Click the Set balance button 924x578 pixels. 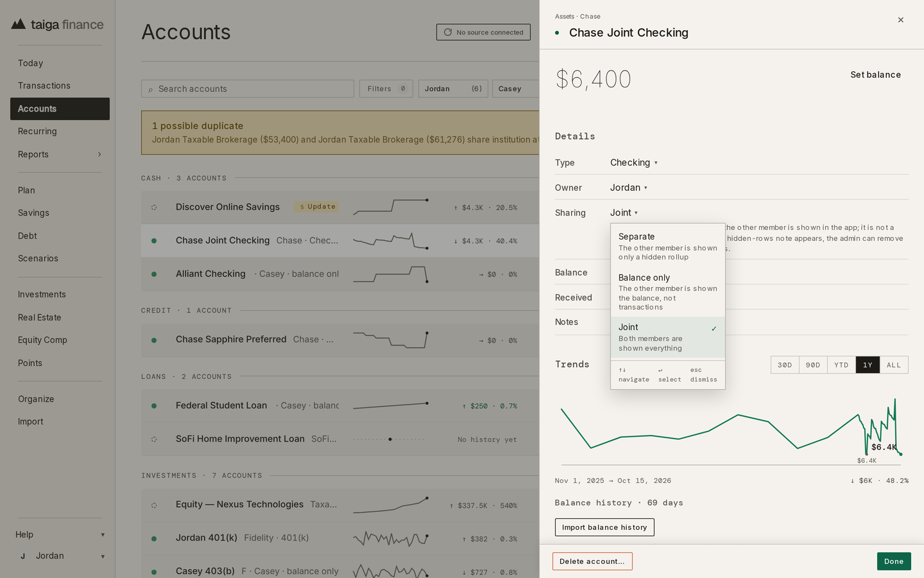876,74
